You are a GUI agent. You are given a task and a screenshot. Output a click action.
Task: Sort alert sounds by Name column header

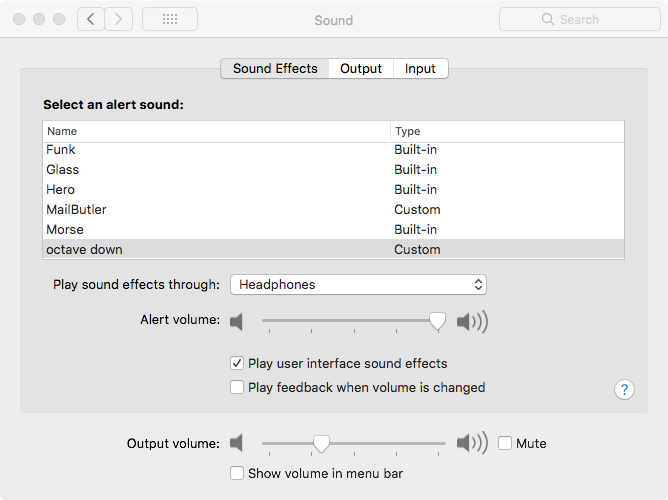tap(216, 131)
